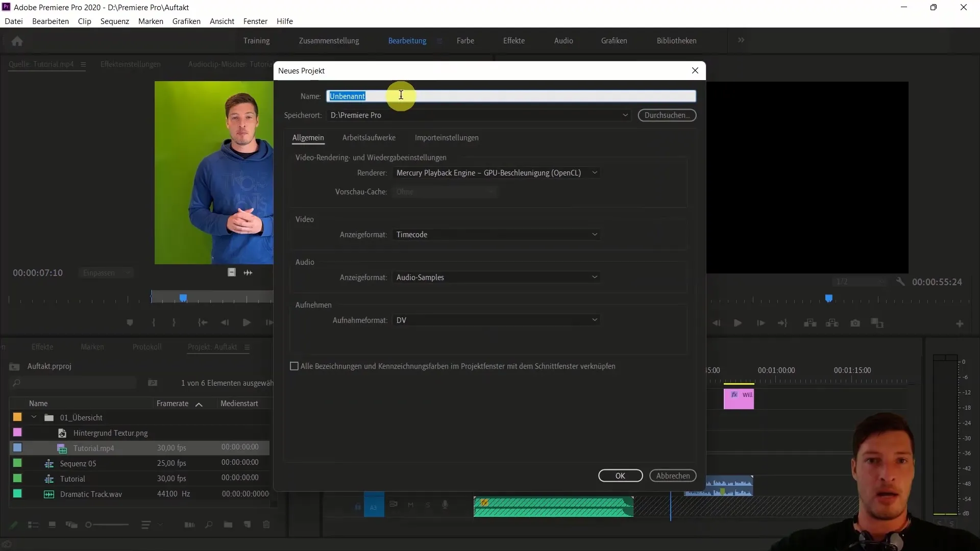Screen dimensions: 980x551
Task: Open the Fenster menu
Action: click(x=255, y=21)
